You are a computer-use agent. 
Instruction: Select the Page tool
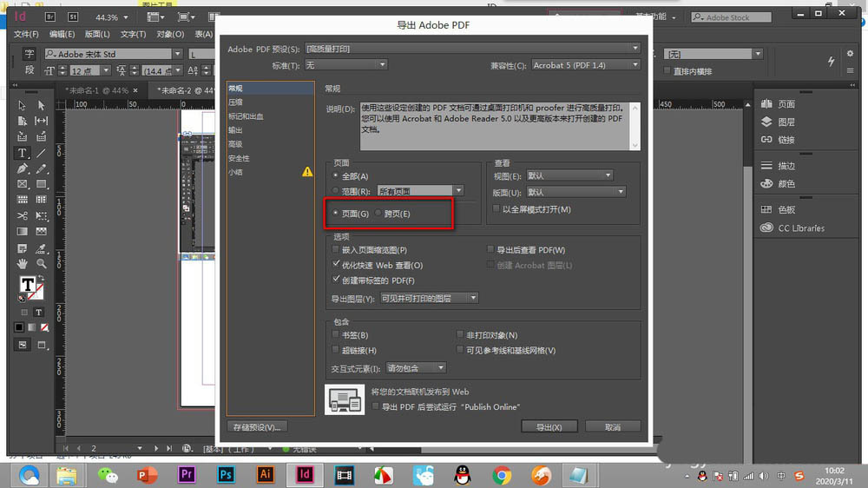(23, 121)
